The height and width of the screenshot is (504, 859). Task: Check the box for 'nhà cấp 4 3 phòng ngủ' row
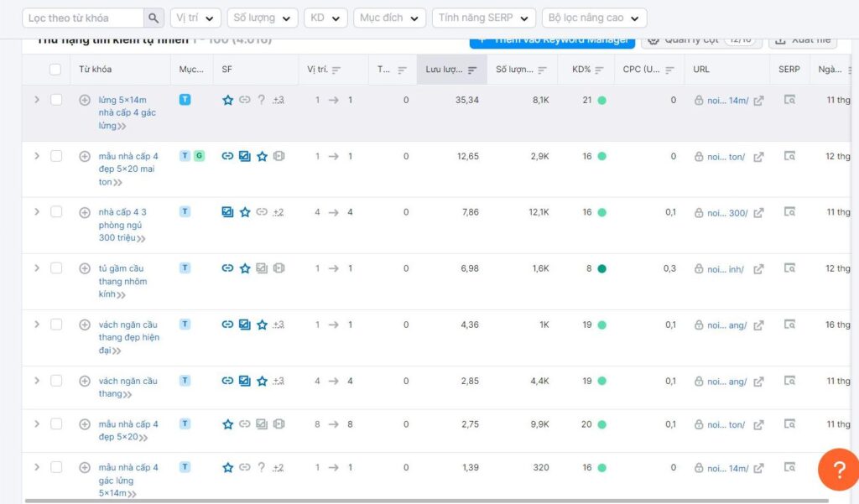[56, 212]
